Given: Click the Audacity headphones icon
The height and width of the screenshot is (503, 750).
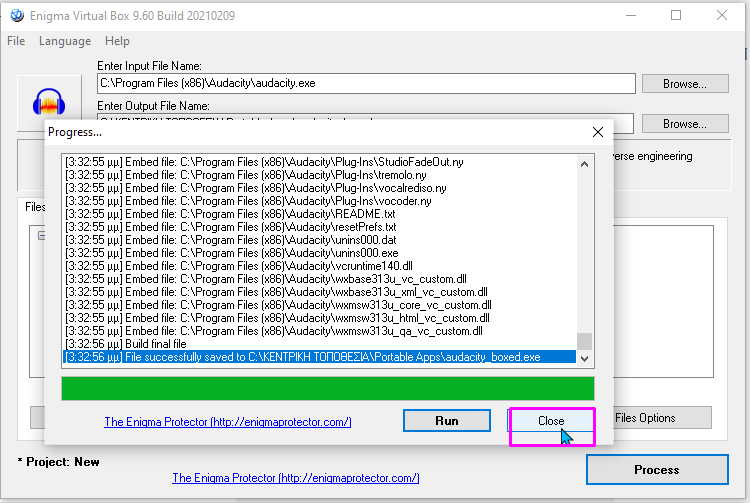Looking at the screenshot, I should point(49,102).
